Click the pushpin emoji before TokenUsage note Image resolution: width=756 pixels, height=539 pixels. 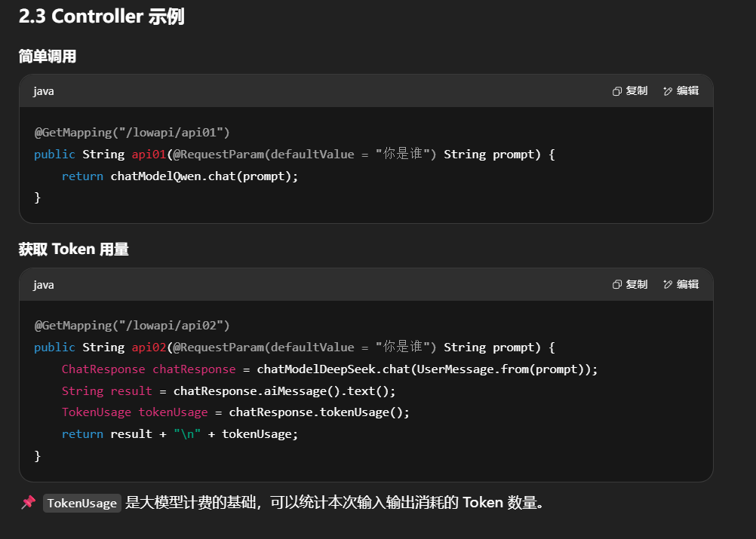pyautogui.click(x=28, y=503)
